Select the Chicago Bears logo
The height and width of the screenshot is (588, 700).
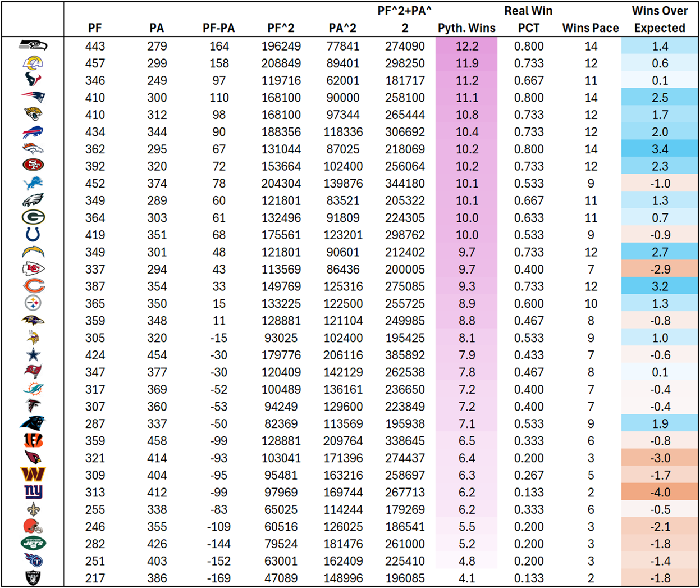[x=33, y=286]
